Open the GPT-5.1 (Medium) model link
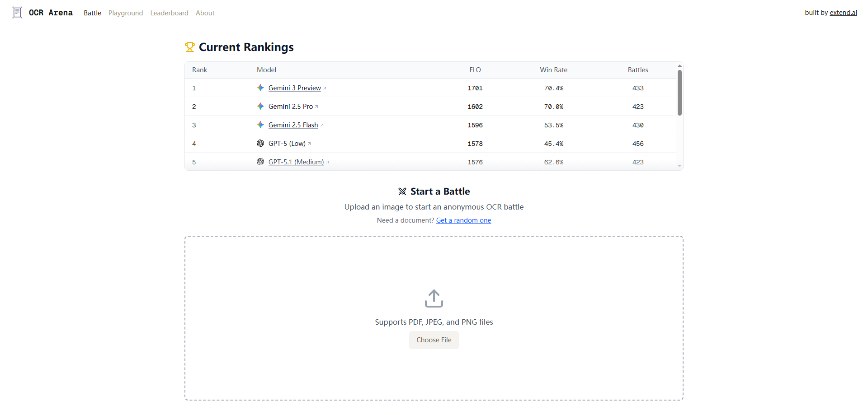The height and width of the screenshot is (415, 868). point(296,162)
